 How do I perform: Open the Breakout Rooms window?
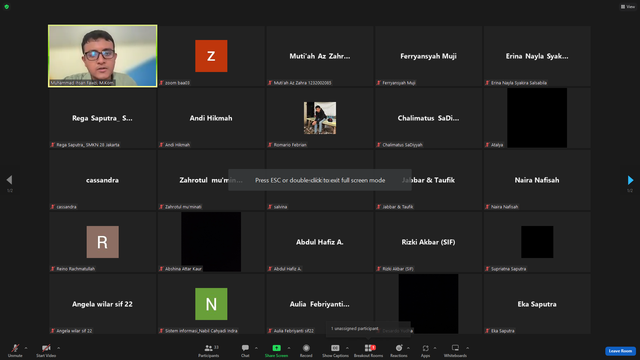tap(369, 350)
